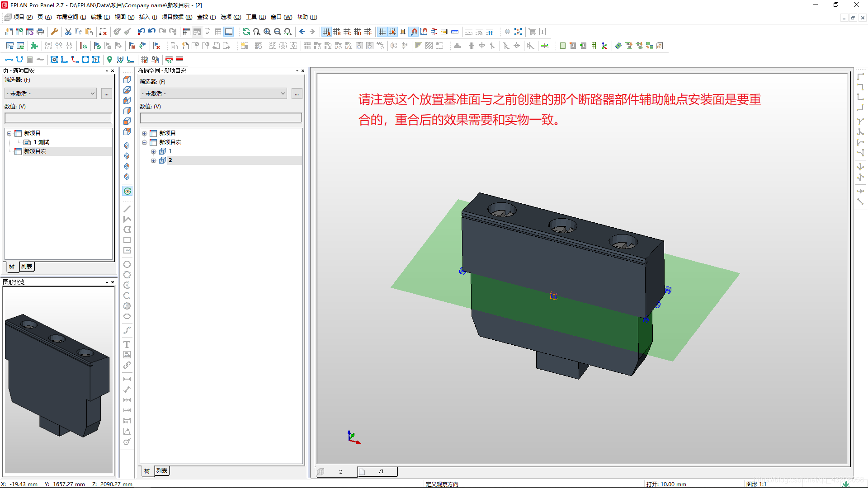Screen dimensions: 868x488
Task: Click the 数值 input field in page navigator
Action: coord(58,117)
